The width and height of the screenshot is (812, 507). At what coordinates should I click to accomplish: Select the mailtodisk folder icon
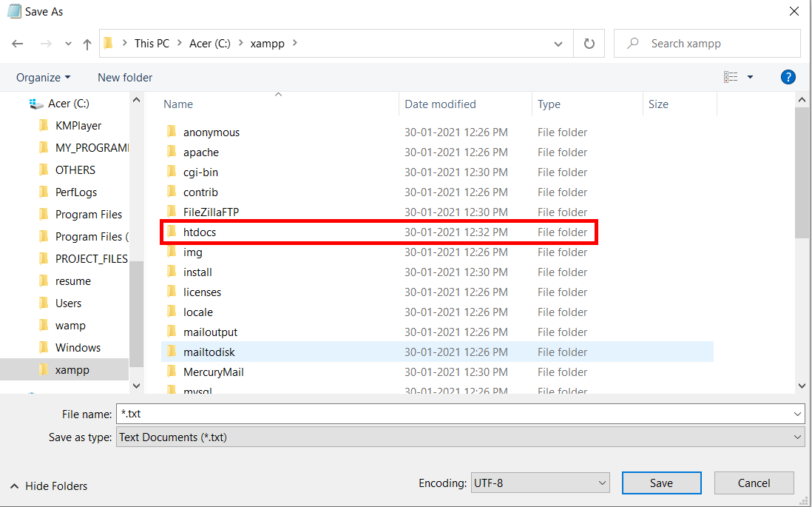coord(173,352)
